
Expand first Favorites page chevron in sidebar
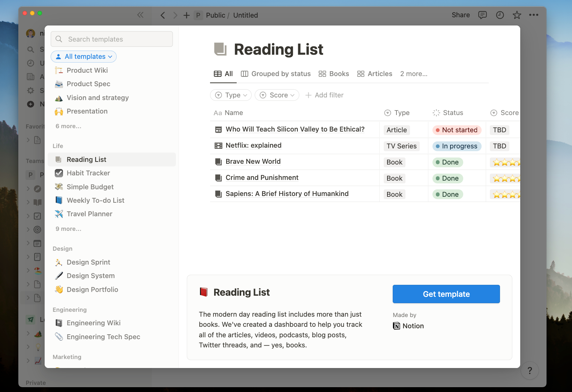click(x=28, y=140)
